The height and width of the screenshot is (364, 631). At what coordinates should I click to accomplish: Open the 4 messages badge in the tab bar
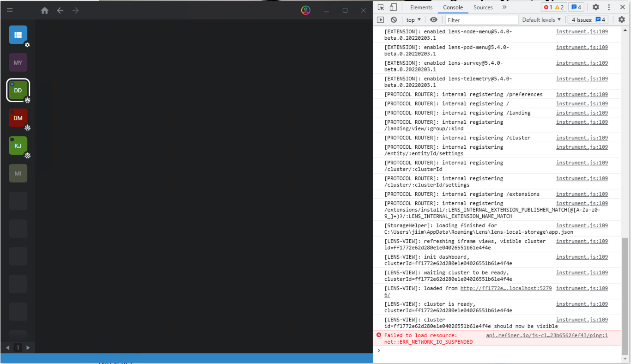576,7
